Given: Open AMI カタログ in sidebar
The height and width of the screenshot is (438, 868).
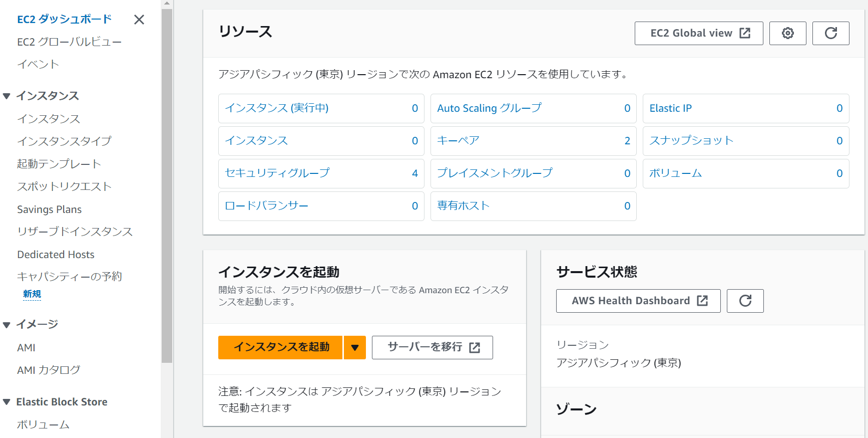Looking at the screenshot, I should pyautogui.click(x=49, y=370).
